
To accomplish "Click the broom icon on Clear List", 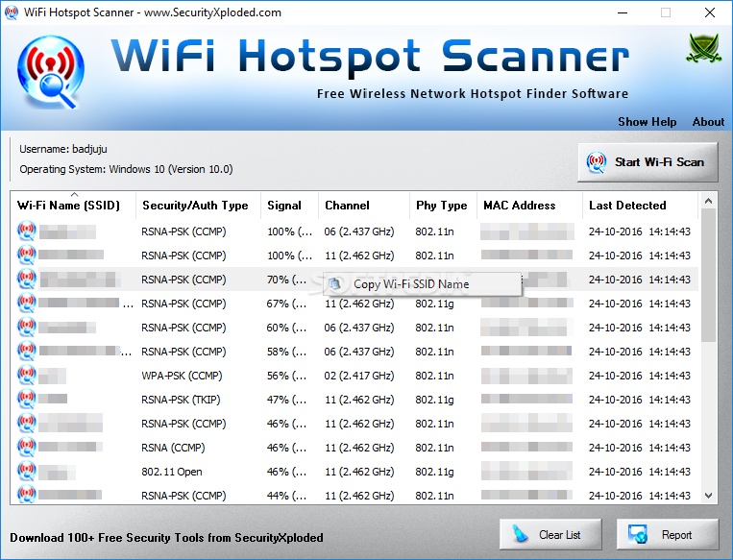I will click(521, 534).
